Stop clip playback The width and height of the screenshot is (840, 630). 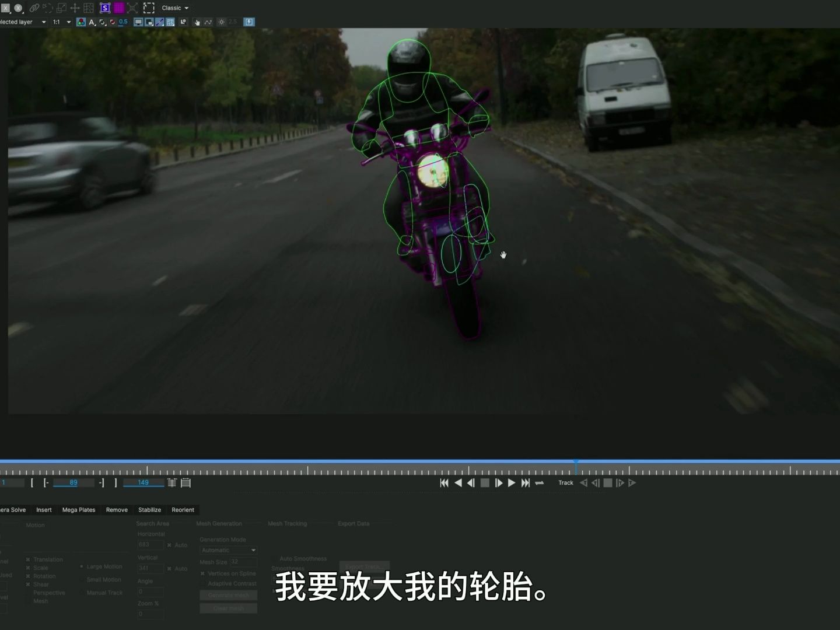[485, 483]
